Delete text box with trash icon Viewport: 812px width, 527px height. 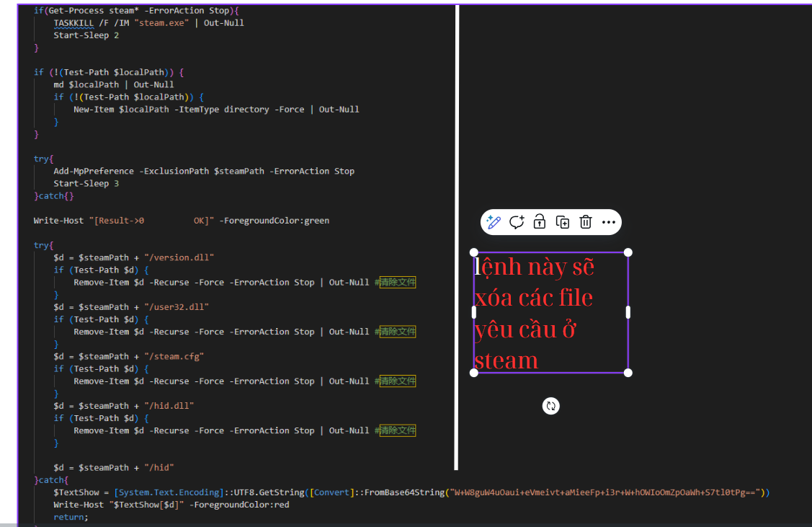[x=586, y=222]
